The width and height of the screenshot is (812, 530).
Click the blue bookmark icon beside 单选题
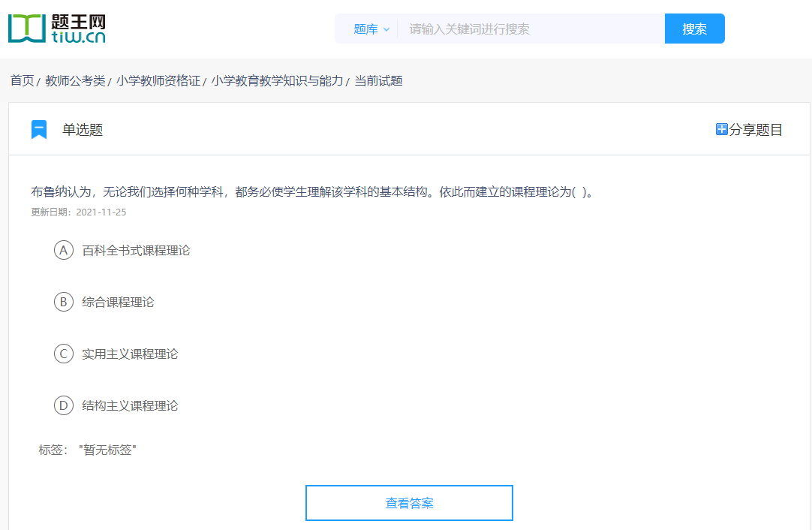pyautogui.click(x=39, y=128)
